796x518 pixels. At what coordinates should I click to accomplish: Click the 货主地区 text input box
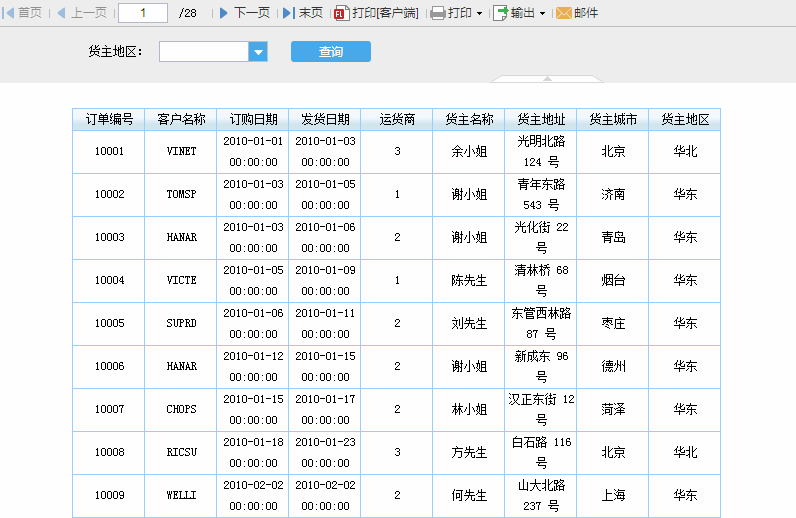pyautogui.click(x=203, y=52)
